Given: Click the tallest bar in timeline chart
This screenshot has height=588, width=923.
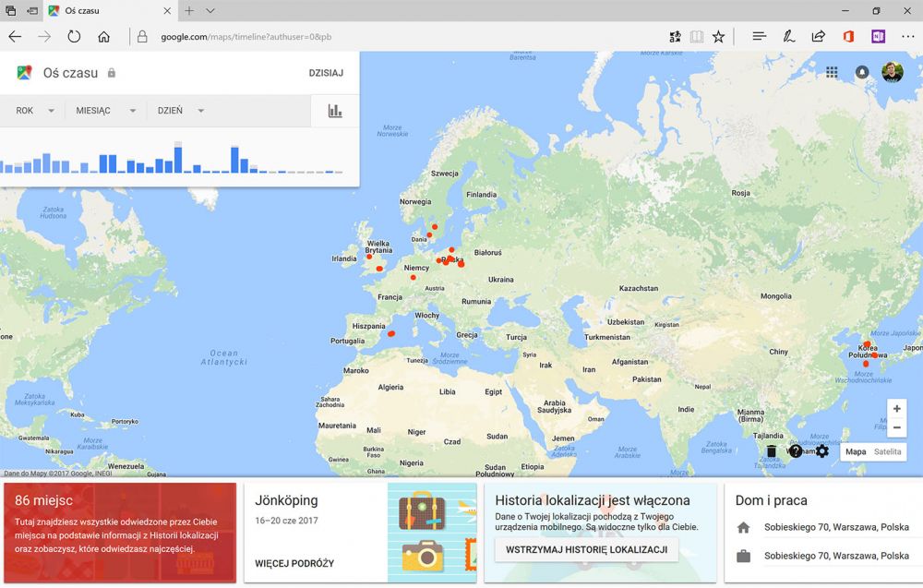Looking at the screenshot, I should point(178,157).
